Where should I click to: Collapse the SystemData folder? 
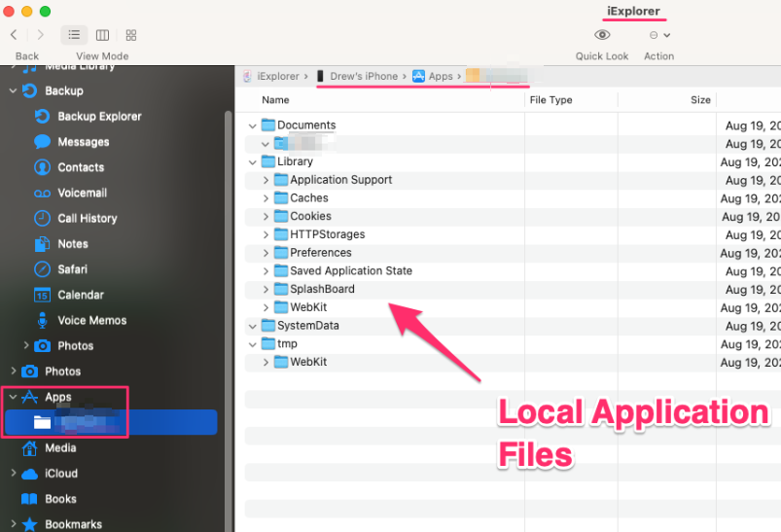[x=253, y=326]
